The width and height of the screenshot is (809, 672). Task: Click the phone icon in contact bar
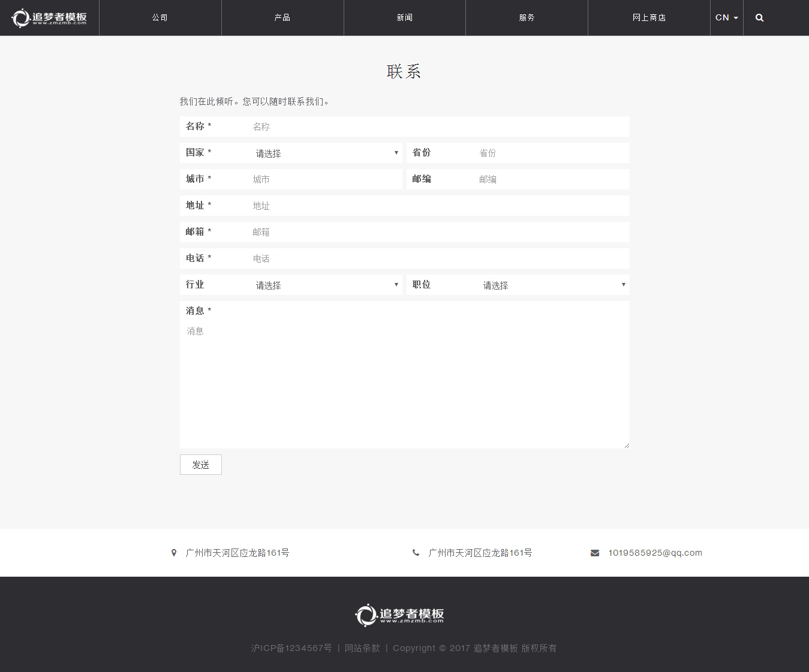click(x=416, y=553)
